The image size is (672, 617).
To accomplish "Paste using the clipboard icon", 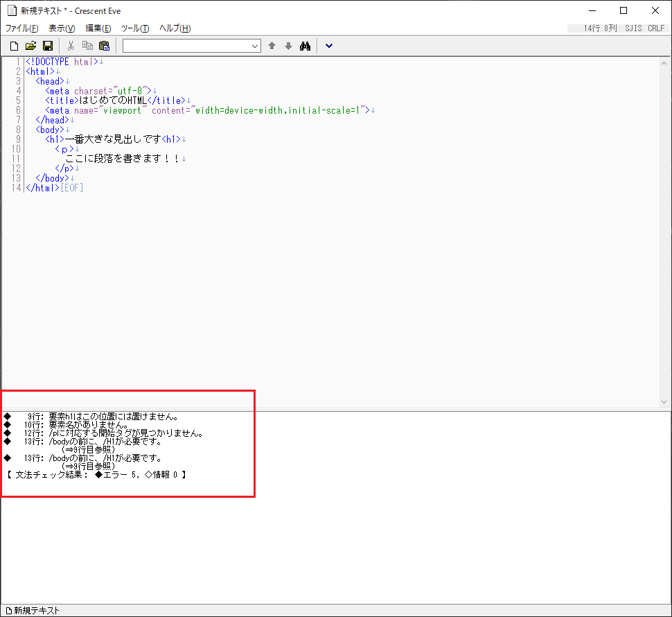I will point(104,46).
